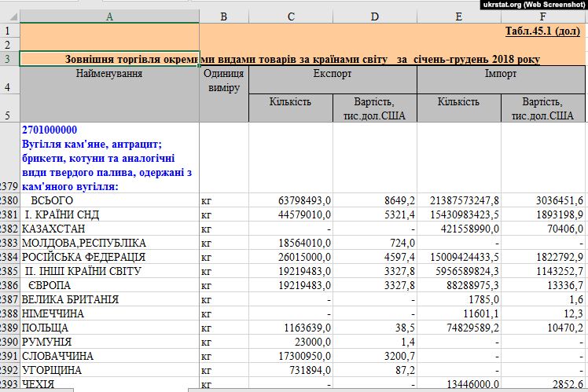Viewport: 588px width, 392px height.
Task: Click the 'І. КРАЇНИ СНД' cell
Action: (x=109, y=214)
